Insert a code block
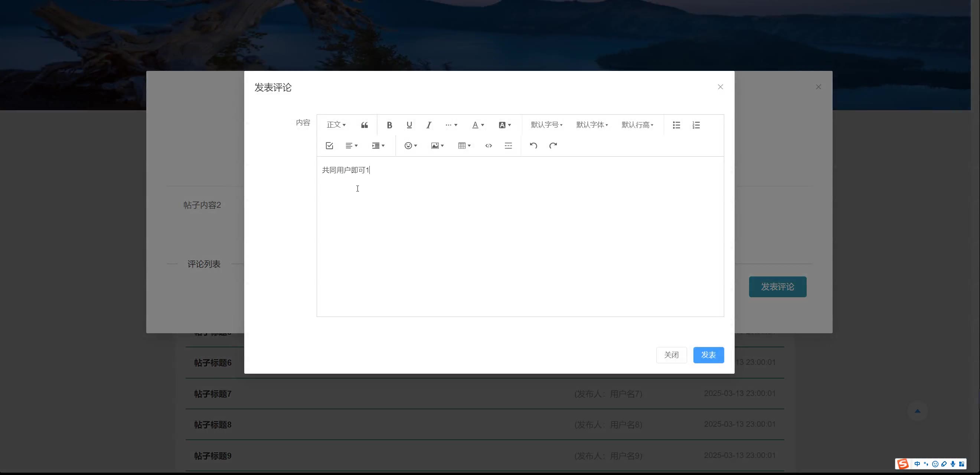The width and height of the screenshot is (980, 475). (x=489, y=146)
